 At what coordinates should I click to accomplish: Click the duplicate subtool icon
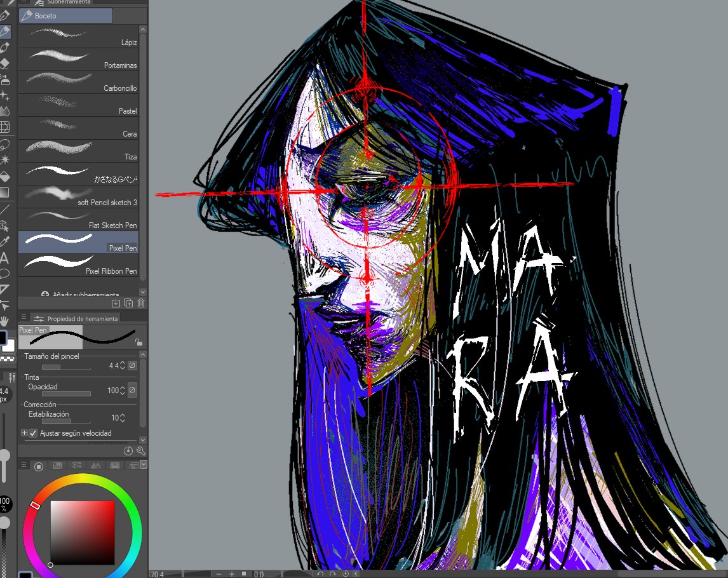128,303
